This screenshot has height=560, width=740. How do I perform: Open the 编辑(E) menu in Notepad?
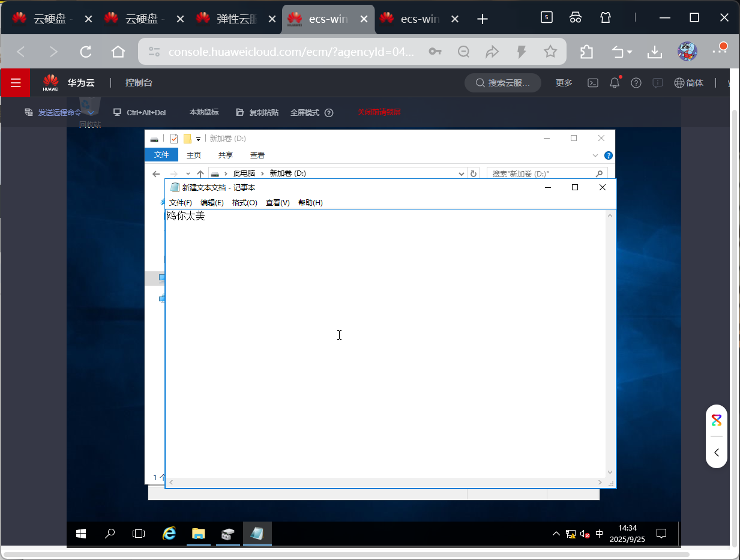click(x=212, y=203)
